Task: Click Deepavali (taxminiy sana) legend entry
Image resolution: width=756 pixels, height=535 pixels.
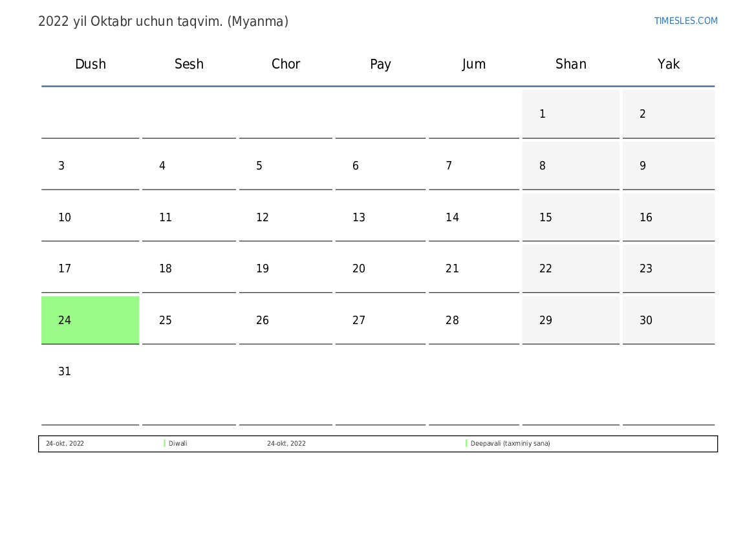Action: [510, 444]
